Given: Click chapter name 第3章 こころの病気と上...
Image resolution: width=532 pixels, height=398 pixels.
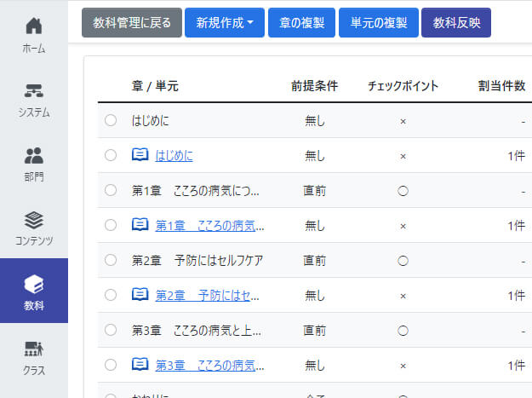Looking at the screenshot, I should pyautogui.click(x=197, y=331).
